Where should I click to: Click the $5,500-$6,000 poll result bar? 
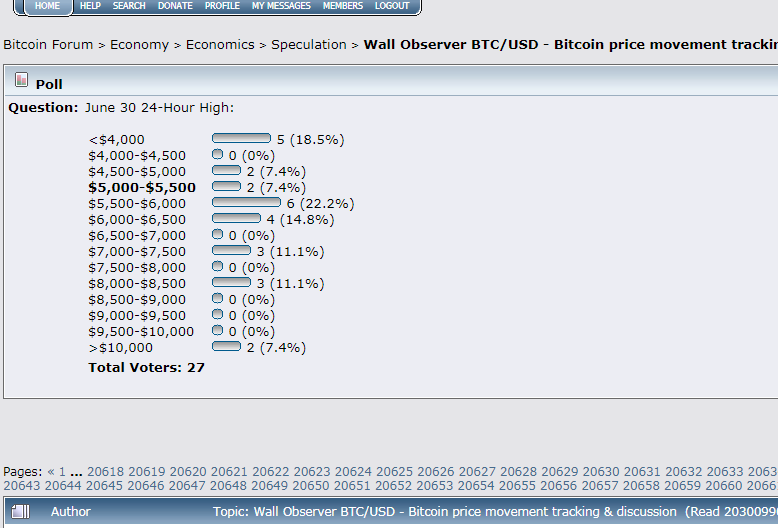[246, 202]
